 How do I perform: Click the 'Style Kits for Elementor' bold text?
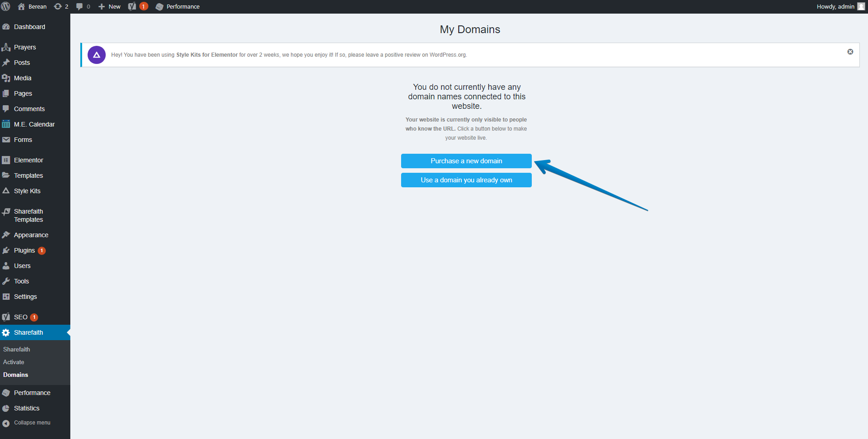[207, 55]
